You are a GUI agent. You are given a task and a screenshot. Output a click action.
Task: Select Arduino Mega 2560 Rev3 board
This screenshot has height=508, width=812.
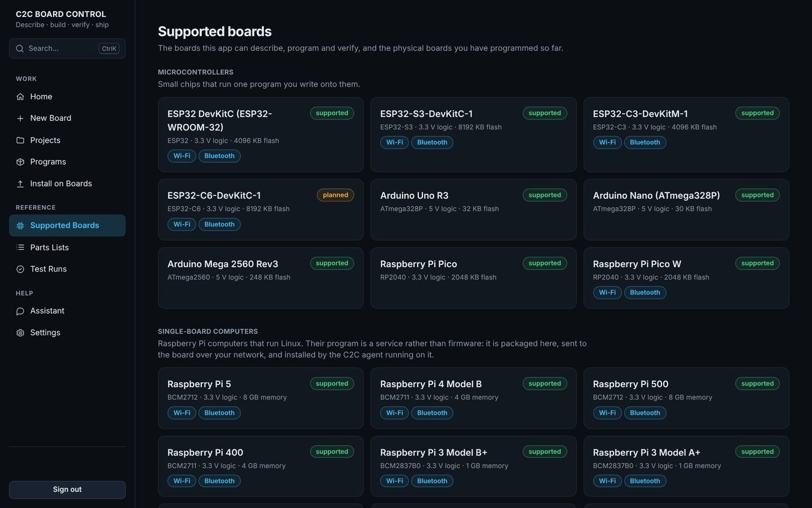261,278
